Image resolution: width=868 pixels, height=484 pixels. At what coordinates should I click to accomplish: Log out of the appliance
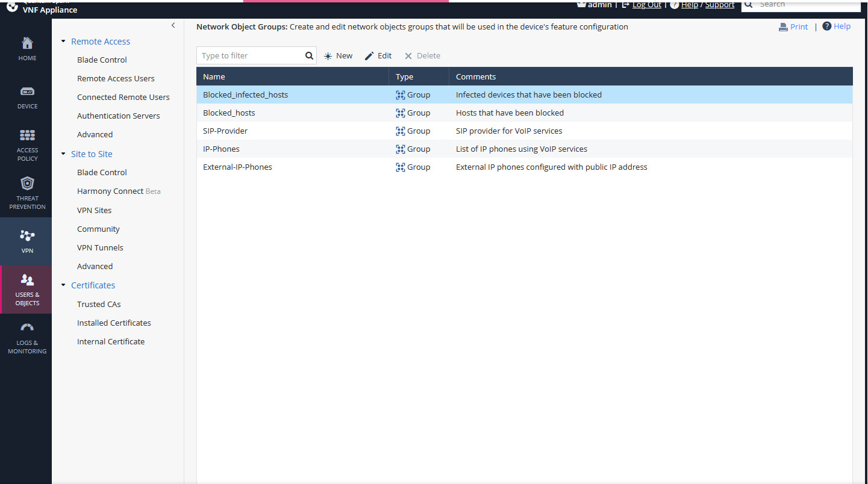(x=646, y=5)
